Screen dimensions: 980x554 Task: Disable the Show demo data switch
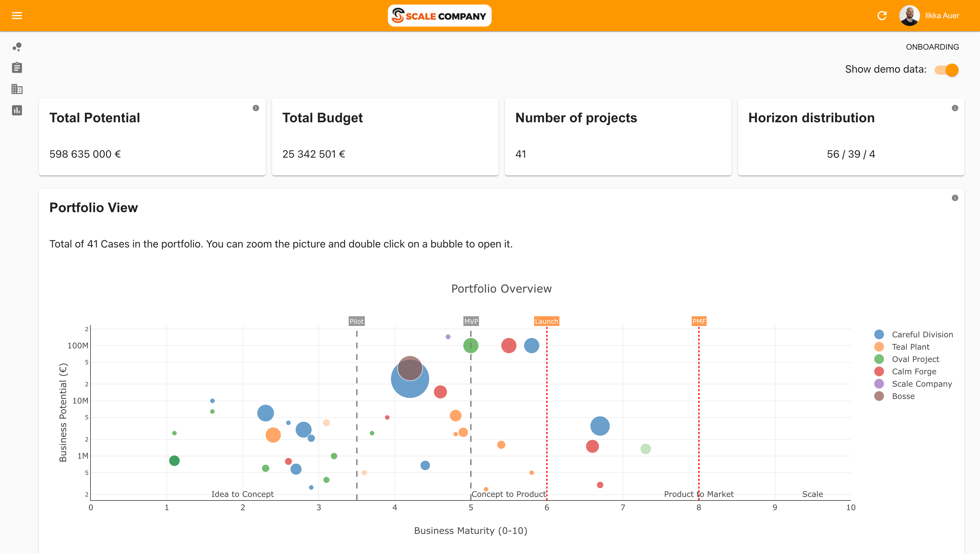(947, 70)
